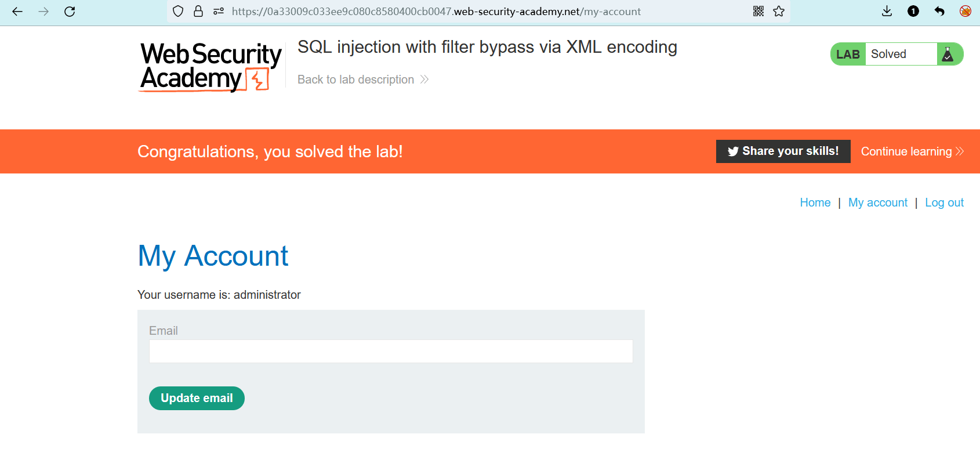Bookmark this page with the star
This screenshot has width=980, height=474.
coord(779,12)
